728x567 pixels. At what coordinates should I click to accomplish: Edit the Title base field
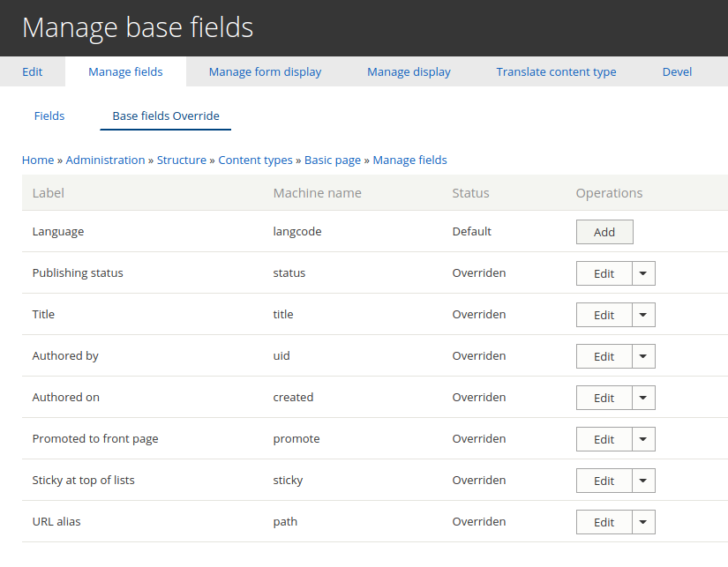point(604,315)
